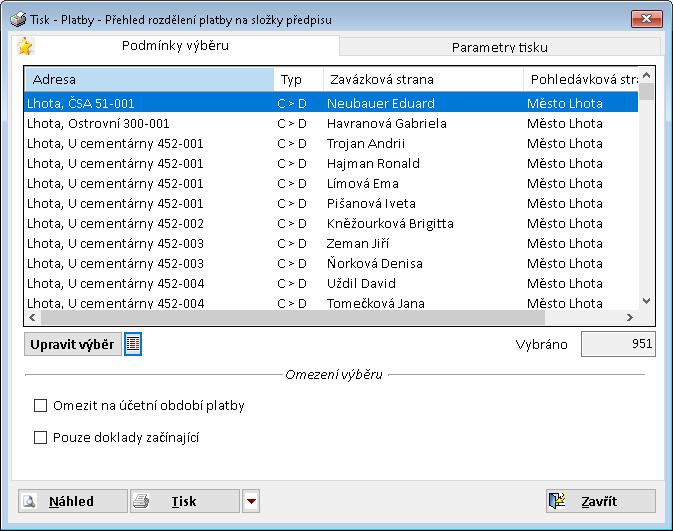Sort by the Adresa column header
Viewport: 673px width, 531px height.
click(148, 80)
